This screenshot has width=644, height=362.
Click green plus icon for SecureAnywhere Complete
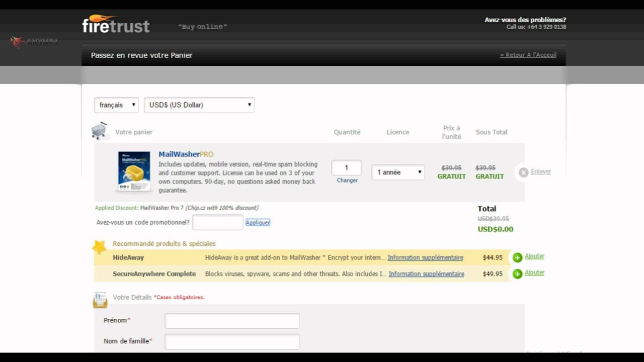pos(517,274)
